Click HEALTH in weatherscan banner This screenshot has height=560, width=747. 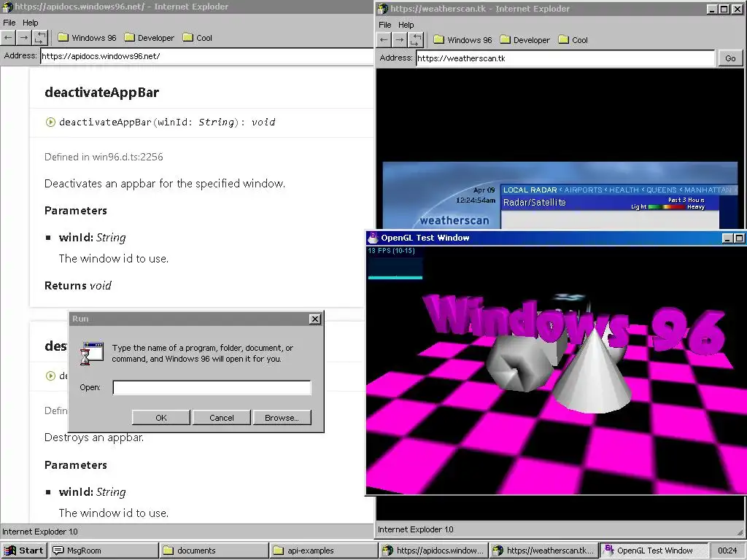(x=624, y=190)
